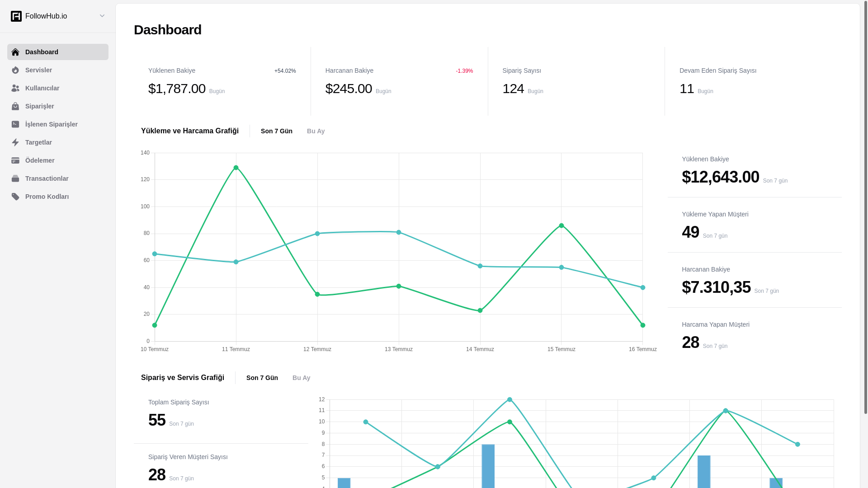Click the Promo Kodları tag icon

(x=15, y=197)
